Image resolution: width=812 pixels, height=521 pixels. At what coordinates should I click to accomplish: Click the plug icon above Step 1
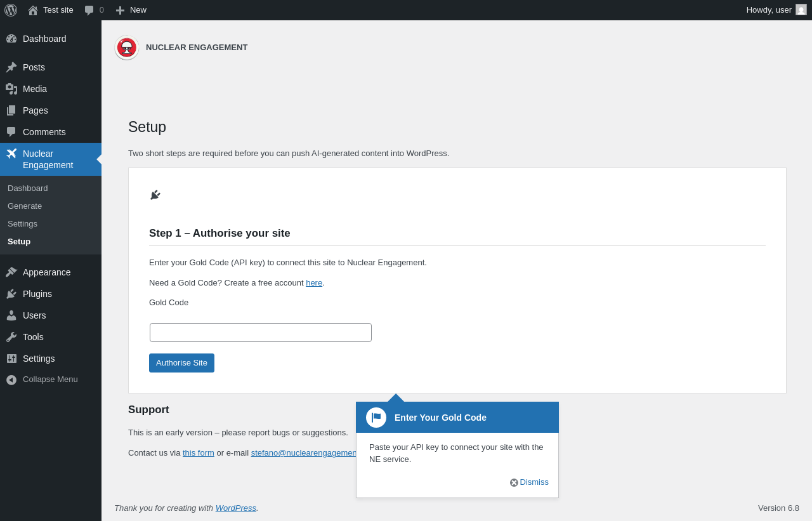pyautogui.click(x=155, y=195)
